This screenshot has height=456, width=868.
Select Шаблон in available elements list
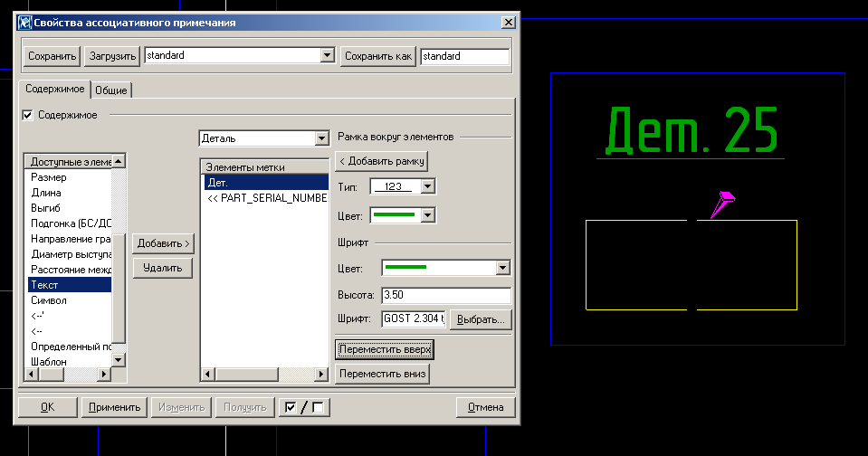(x=69, y=361)
